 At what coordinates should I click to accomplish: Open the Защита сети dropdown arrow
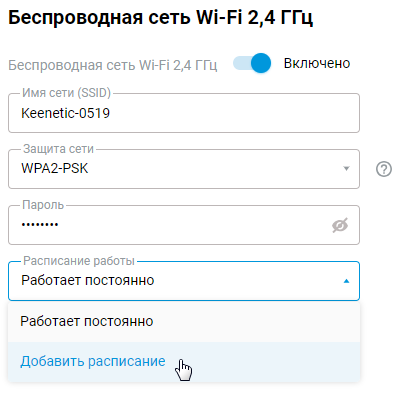click(x=346, y=169)
